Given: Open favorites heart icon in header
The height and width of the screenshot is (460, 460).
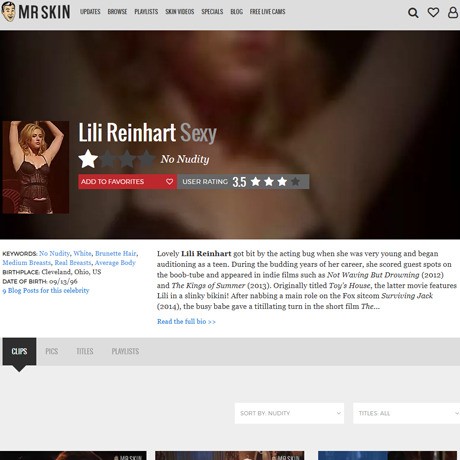Looking at the screenshot, I should coord(433,12).
